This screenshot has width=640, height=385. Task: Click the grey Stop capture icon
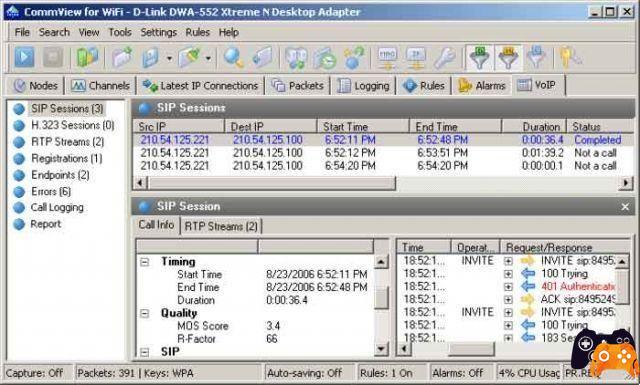53,57
